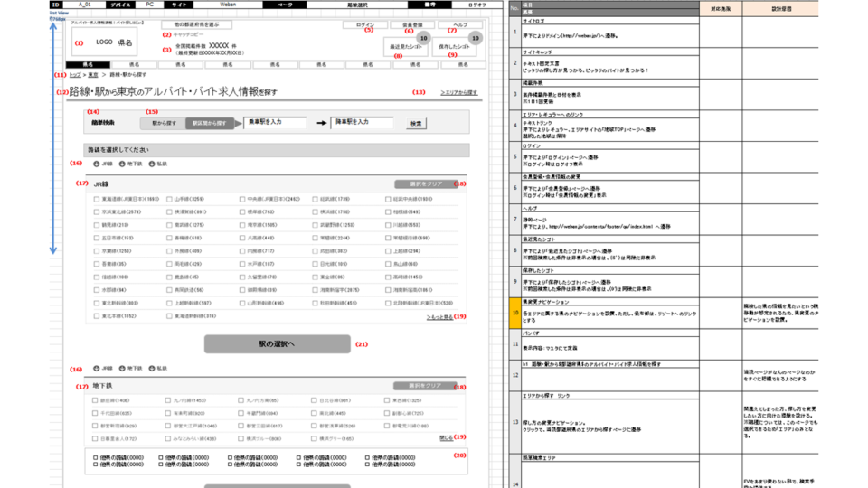The width and height of the screenshot is (868, 488).
Task: Click the 地下鉄 circle icon above the 地下鉄 panel
Action: pos(122,368)
